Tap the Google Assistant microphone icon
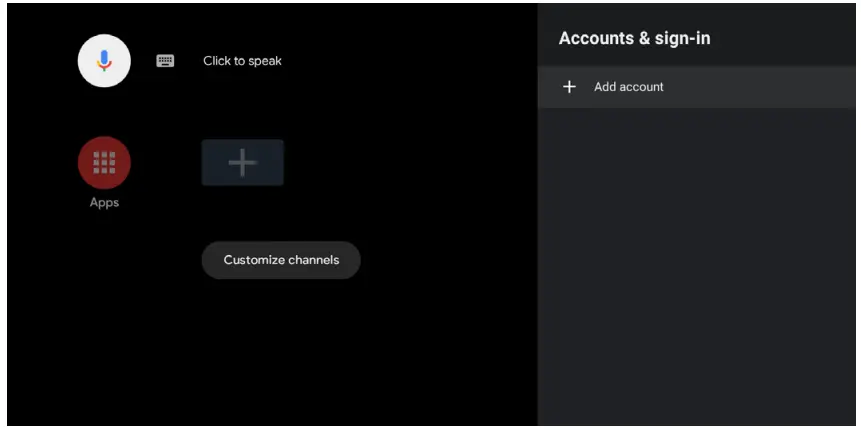The image size is (861, 430). pyautogui.click(x=104, y=60)
